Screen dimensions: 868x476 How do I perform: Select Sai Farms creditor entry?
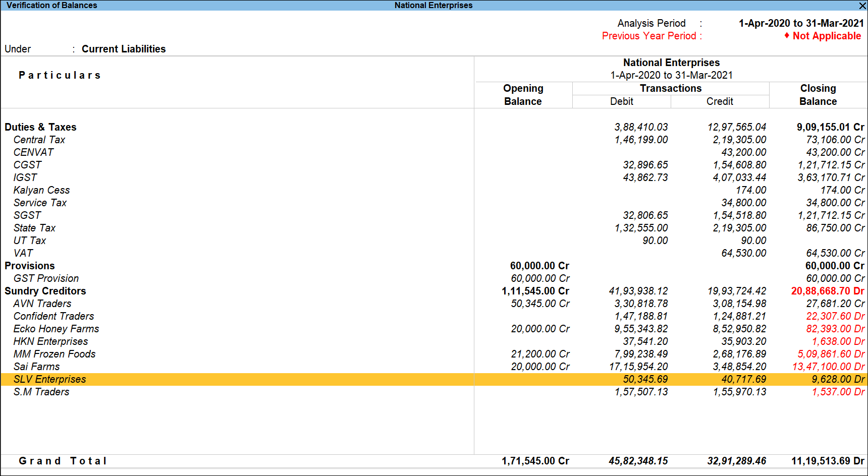(36, 367)
